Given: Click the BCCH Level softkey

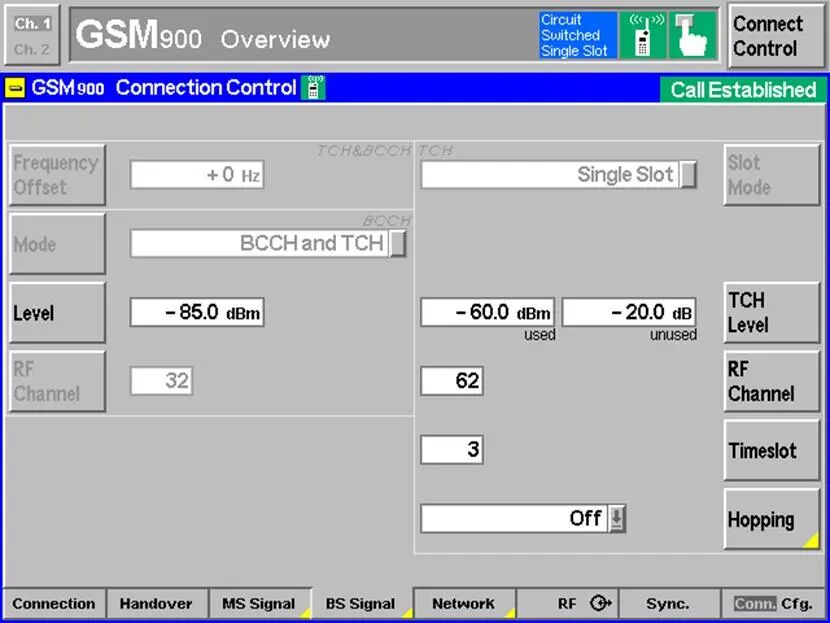Looking at the screenshot, I should [x=57, y=312].
